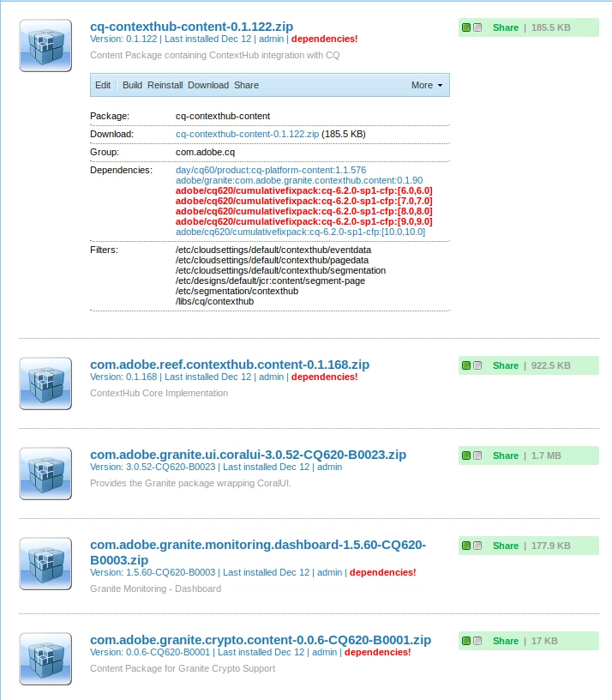Open com.adobe.reef.contexthub.content-0.1.168.zip title
This screenshot has width=612, height=700.
230,365
